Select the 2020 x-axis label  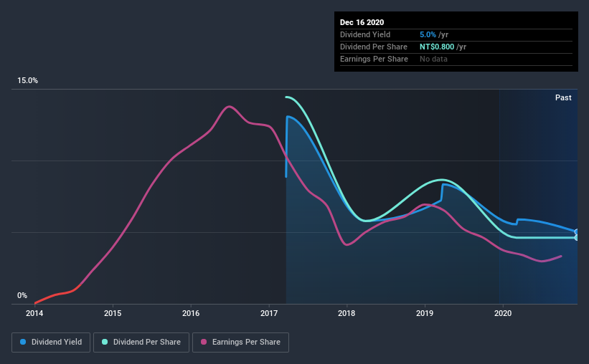pos(503,313)
